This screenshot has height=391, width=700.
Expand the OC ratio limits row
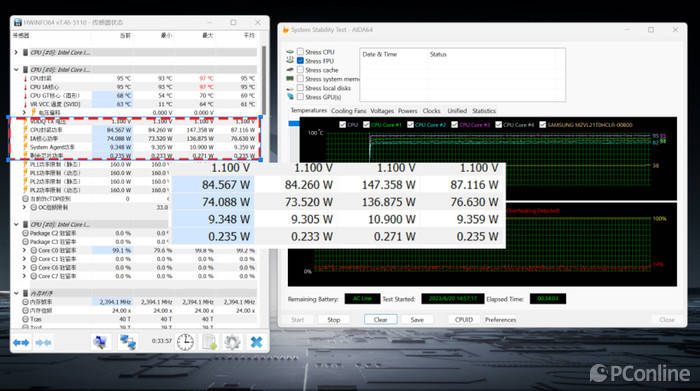pos(24,207)
